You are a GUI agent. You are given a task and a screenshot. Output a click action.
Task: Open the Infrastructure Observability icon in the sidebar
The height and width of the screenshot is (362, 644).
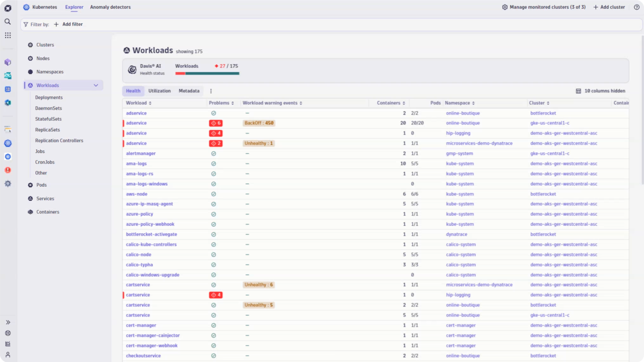point(8,62)
